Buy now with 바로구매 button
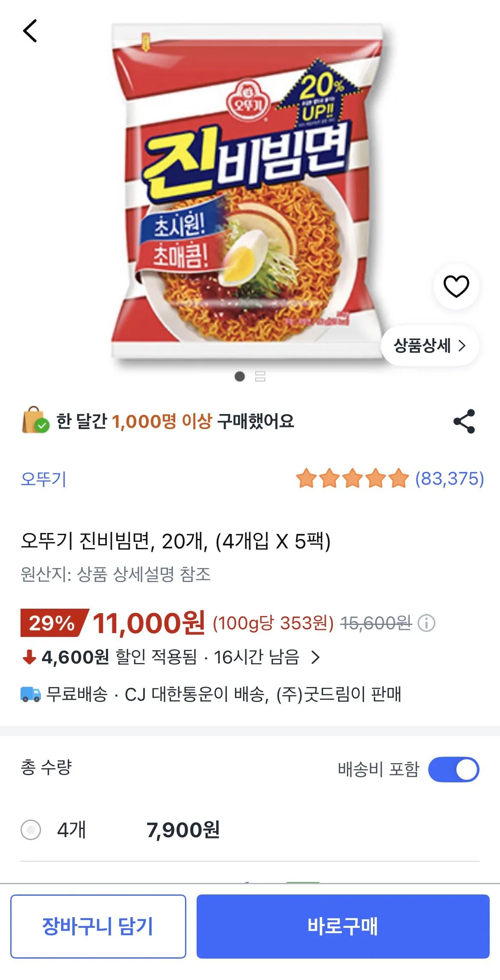Image resolution: width=500 pixels, height=980 pixels. click(343, 926)
